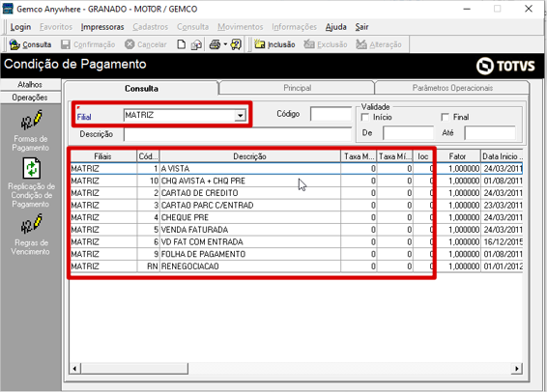Click into the Código input field
Image resolution: width=547 pixels, height=392 pixels.
331,114
